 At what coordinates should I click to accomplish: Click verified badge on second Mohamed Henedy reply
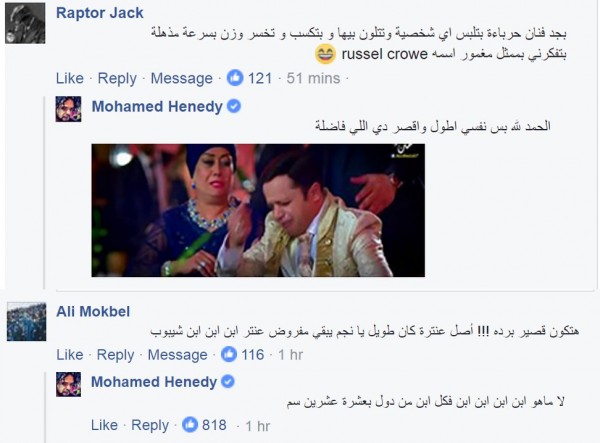click(228, 381)
